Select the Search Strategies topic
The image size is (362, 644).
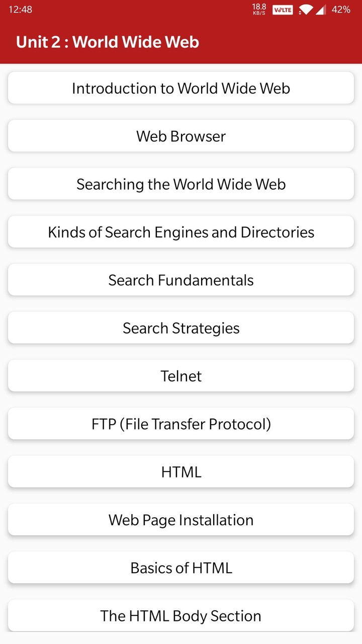pos(181,328)
